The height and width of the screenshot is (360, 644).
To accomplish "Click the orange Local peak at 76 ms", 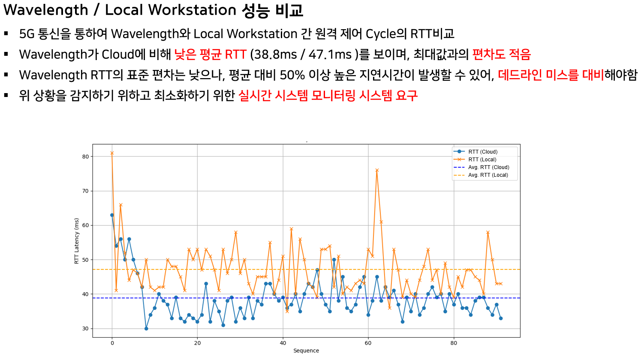I will (x=377, y=170).
